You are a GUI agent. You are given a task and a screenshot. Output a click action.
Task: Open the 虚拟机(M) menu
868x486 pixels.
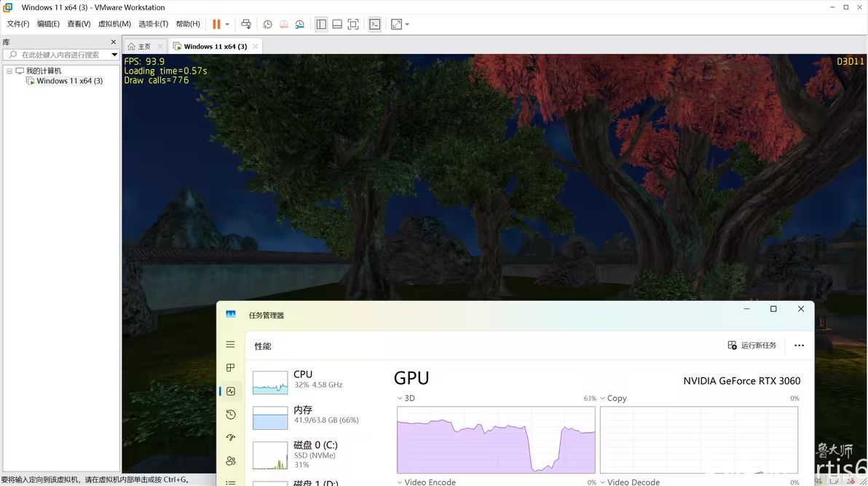tap(114, 24)
